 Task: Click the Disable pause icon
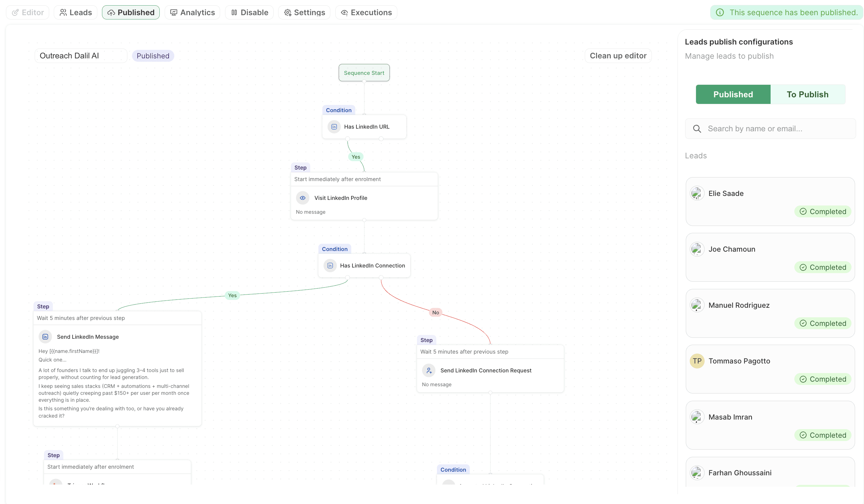(234, 12)
